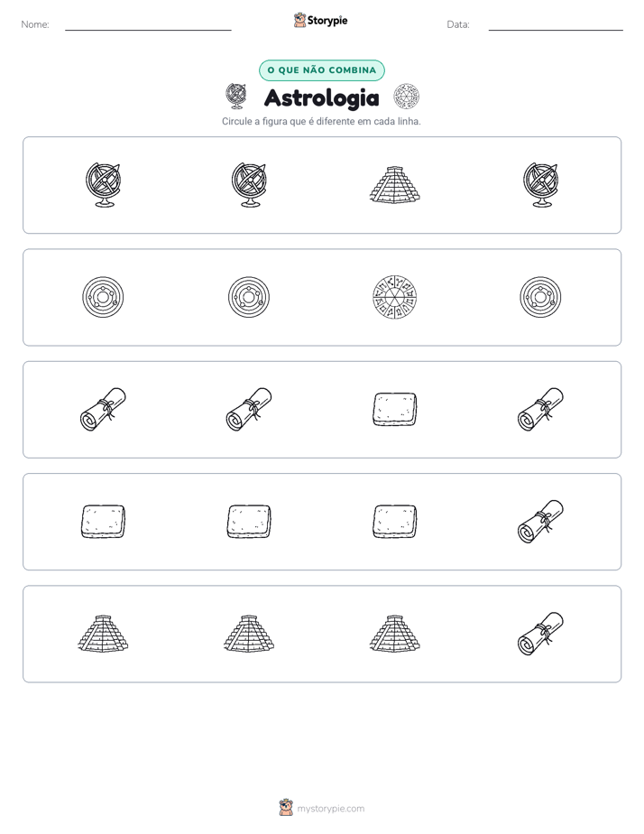Click the O QUE NÃO COMBINA badge
The image size is (644, 834).
coord(322,70)
